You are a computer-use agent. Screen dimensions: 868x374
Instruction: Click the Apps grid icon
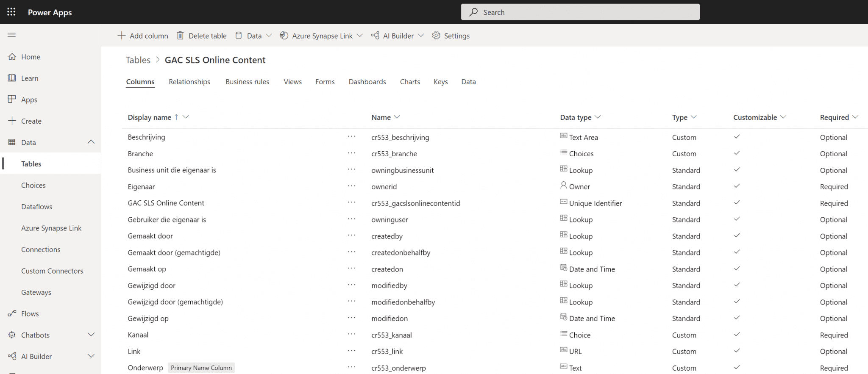pos(12,99)
